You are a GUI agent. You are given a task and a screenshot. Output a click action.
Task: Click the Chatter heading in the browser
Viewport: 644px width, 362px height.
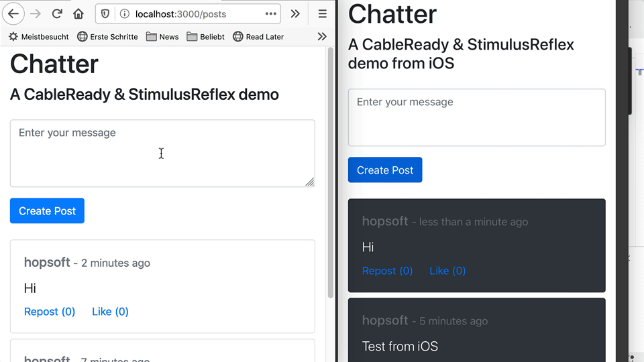coord(54,64)
